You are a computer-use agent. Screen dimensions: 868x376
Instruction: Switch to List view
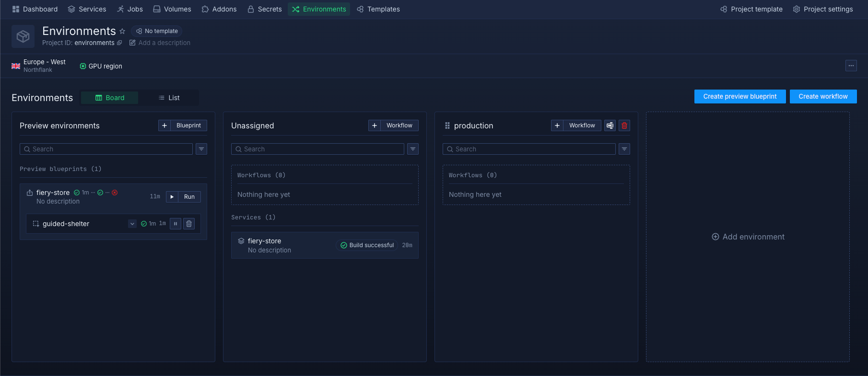pyautogui.click(x=169, y=98)
